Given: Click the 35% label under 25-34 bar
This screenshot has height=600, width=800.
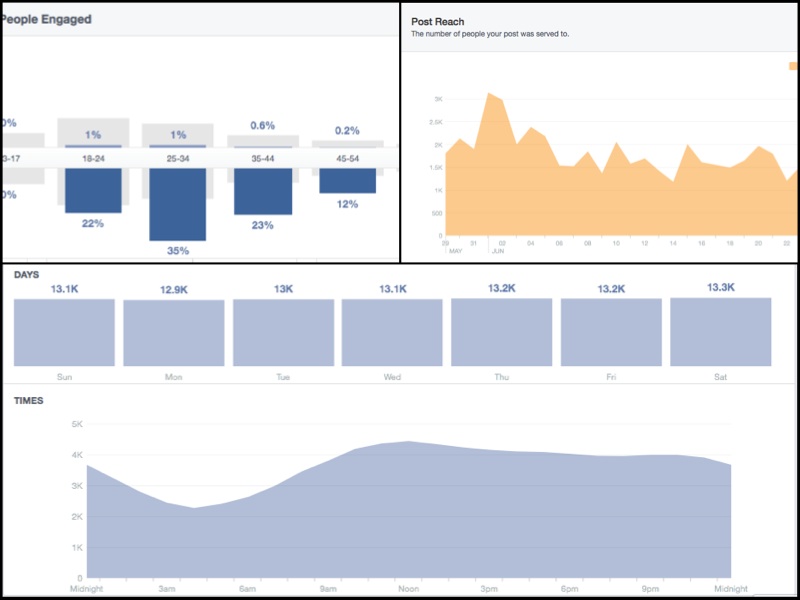Looking at the screenshot, I should point(177,251).
